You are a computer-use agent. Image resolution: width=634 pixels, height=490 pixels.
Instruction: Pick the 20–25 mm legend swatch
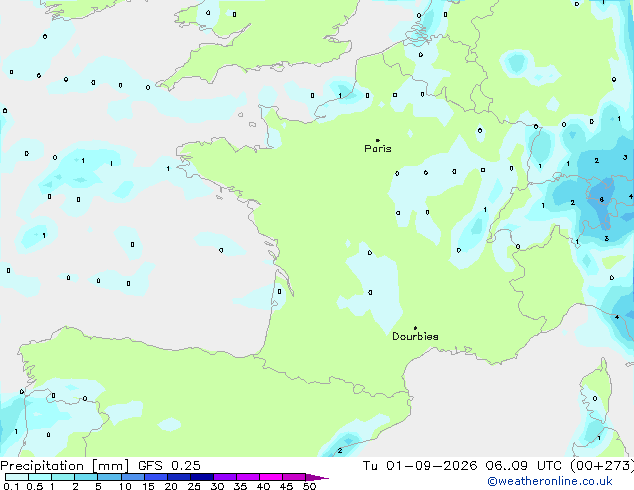point(178,477)
